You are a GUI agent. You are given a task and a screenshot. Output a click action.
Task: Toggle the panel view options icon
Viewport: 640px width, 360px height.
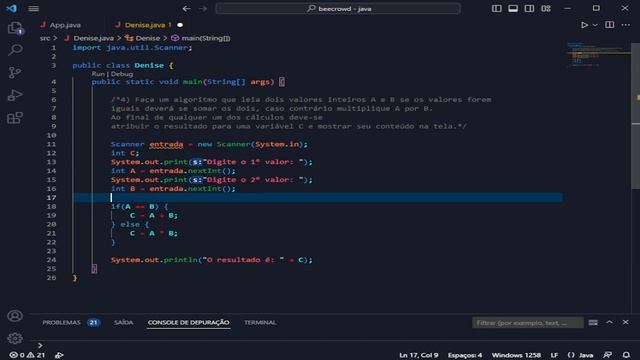point(593,322)
